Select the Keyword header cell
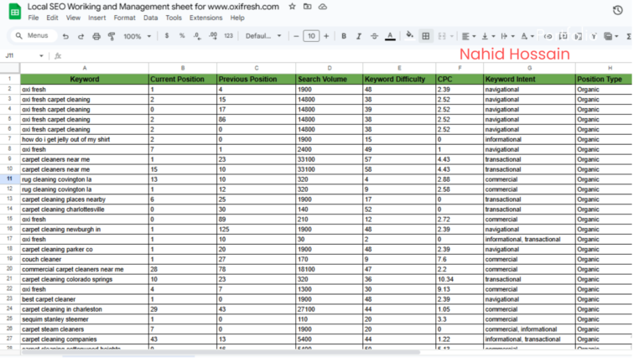Screen dimensions: 644x362 click(x=85, y=80)
